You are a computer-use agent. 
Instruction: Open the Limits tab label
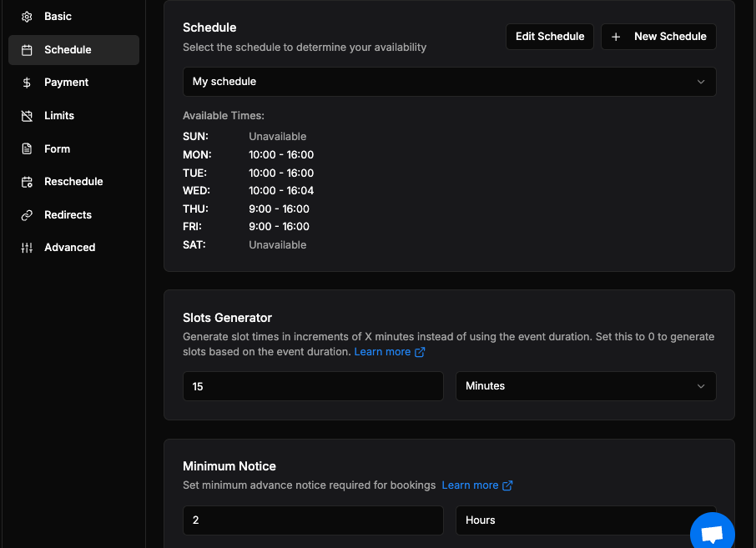pos(59,116)
